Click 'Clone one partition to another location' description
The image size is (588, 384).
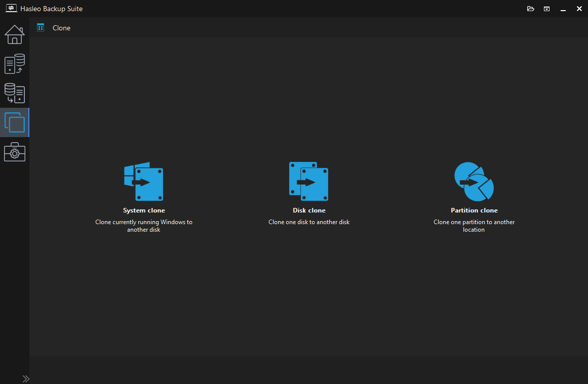(x=474, y=226)
